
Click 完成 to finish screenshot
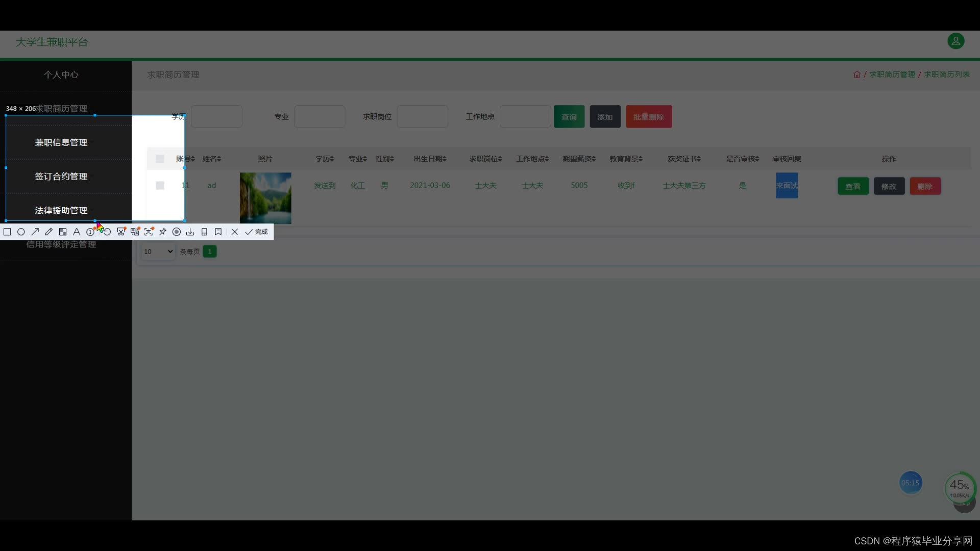click(257, 232)
